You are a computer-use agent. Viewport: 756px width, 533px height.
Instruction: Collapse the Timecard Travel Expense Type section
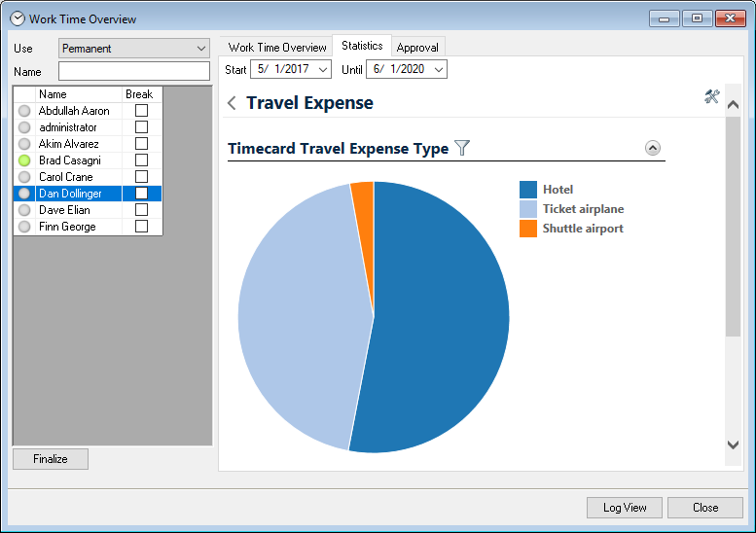[653, 148]
